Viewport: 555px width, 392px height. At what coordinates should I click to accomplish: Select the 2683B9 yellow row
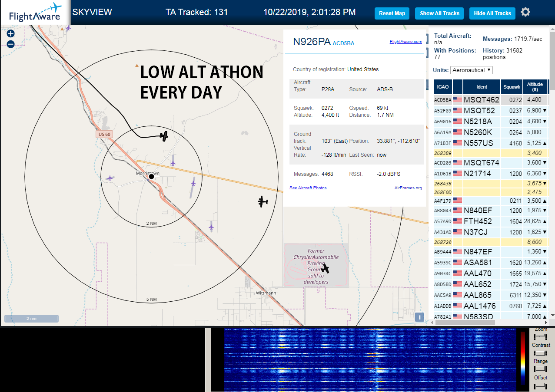click(491, 153)
